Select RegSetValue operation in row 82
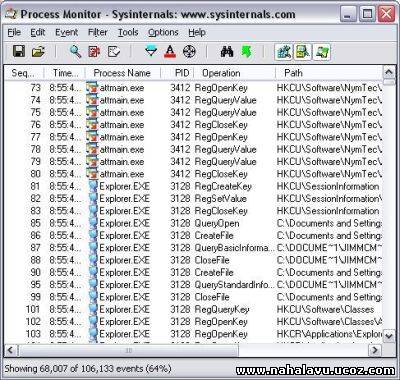Image resolution: width=400 pixels, height=380 pixels. click(x=220, y=199)
